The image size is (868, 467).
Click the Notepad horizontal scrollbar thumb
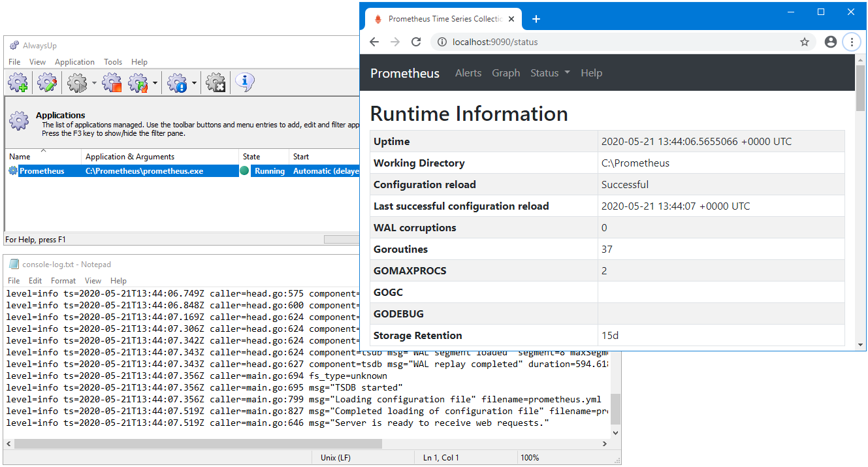(198, 444)
